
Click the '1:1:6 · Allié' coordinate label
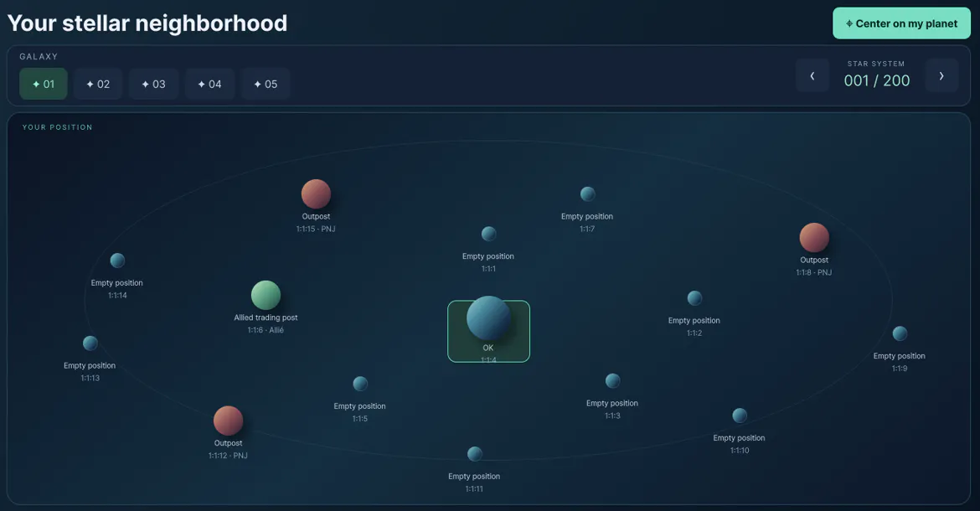coord(266,330)
